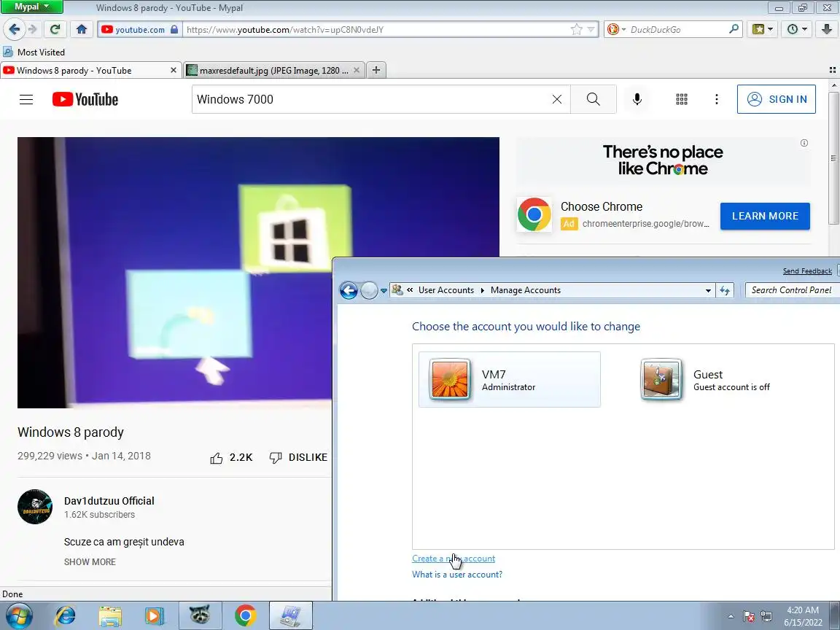Open Google Chrome from the taskbar
The image size is (840, 630).
pyautogui.click(x=245, y=615)
